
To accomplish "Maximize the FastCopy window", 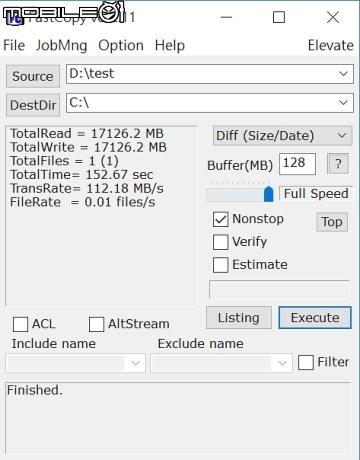I will point(279,17).
